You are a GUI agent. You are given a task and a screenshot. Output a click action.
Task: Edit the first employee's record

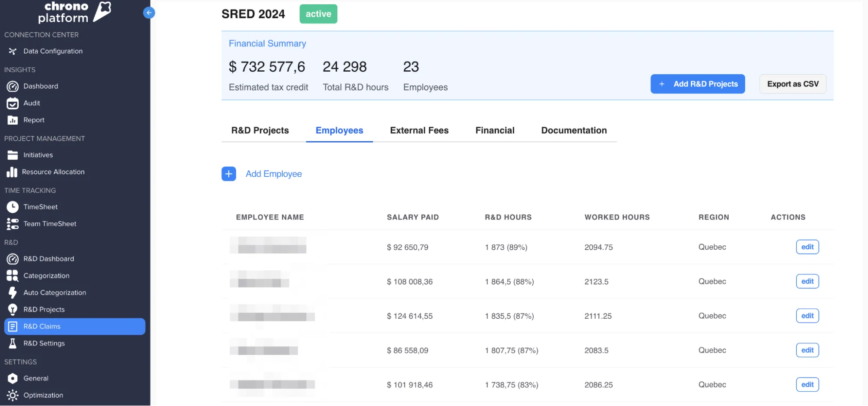click(807, 247)
